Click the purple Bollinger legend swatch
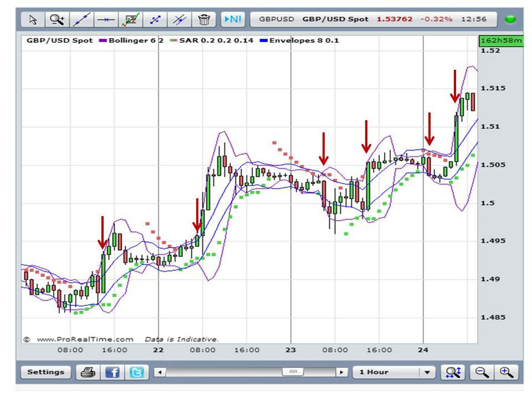This screenshot has height=399, width=532. [x=103, y=40]
